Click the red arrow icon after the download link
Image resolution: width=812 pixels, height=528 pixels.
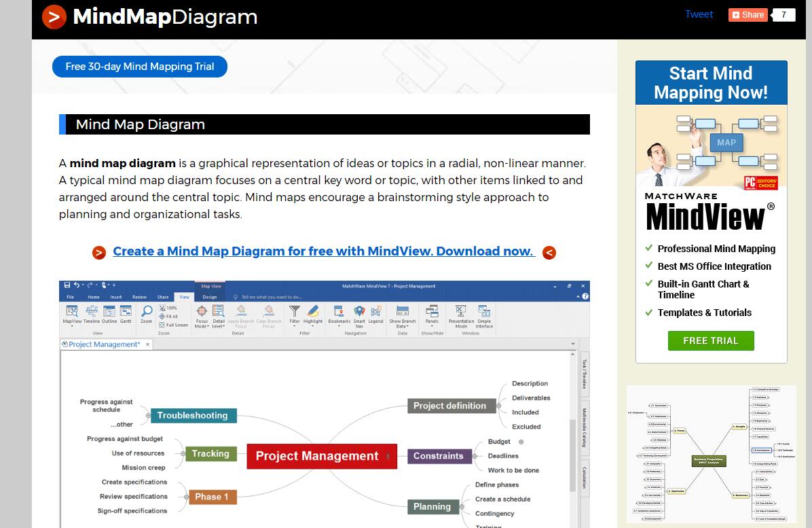click(549, 252)
